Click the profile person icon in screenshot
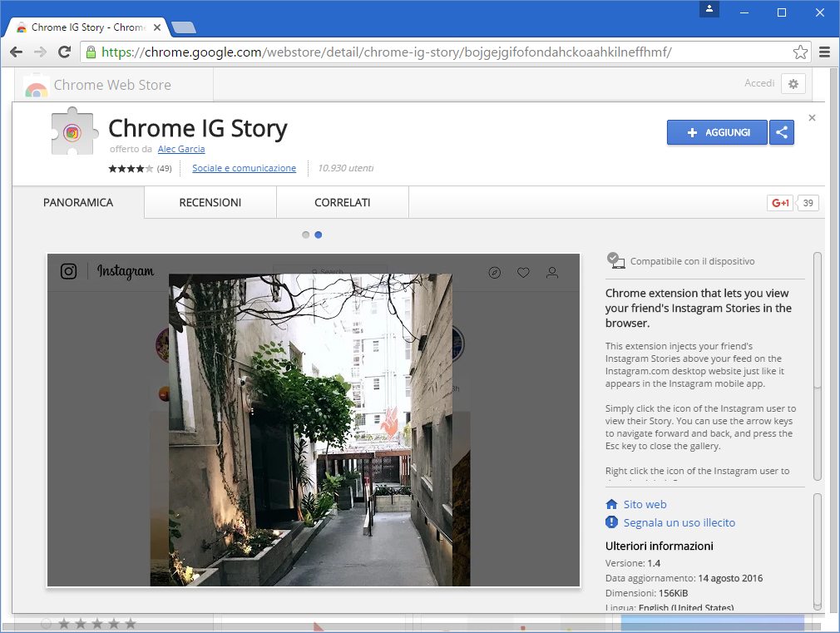The height and width of the screenshot is (633, 840). click(x=552, y=273)
